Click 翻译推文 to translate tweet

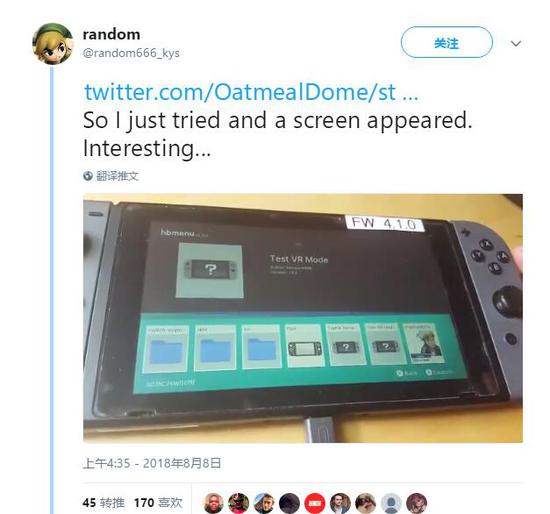[118, 176]
